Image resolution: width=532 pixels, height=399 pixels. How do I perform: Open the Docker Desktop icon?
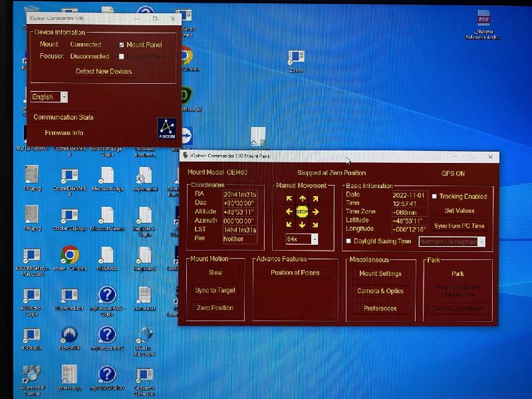click(x=70, y=219)
